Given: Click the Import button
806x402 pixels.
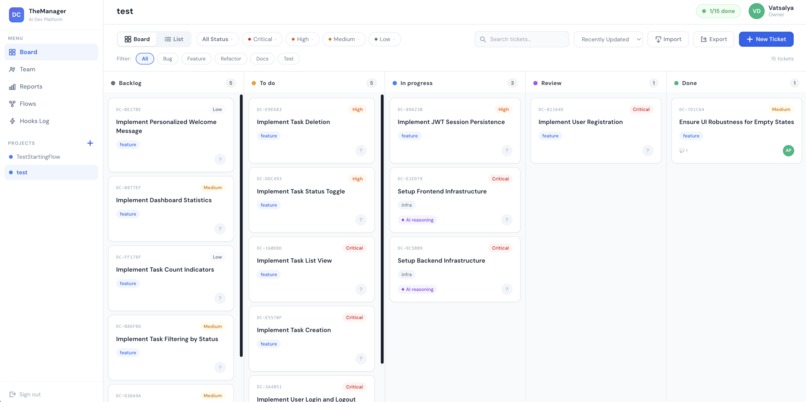Looking at the screenshot, I should (668, 39).
